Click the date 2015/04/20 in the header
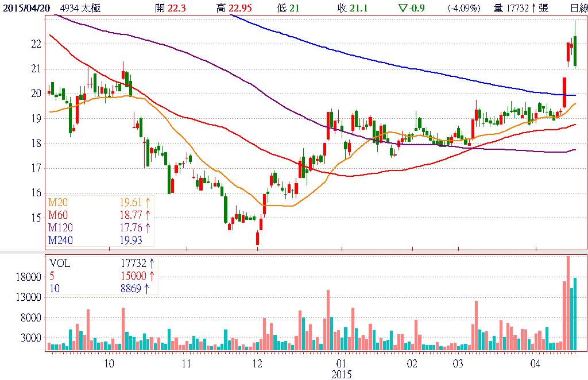 pos(26,8)
